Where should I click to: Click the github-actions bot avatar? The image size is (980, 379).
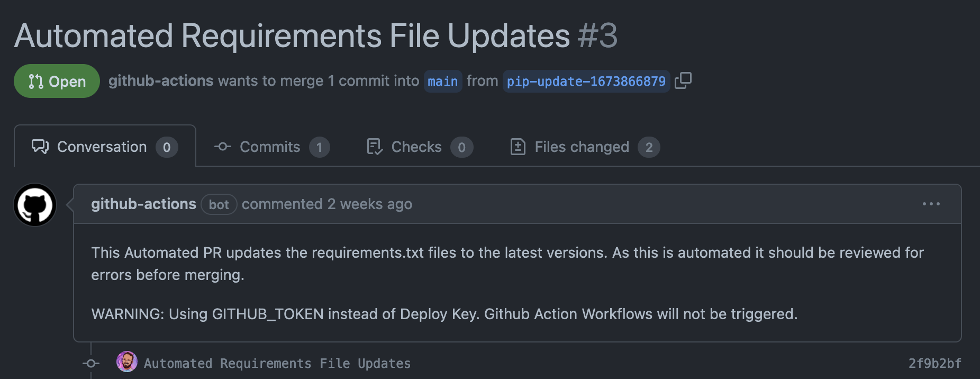pyautogui.click(x=34, y=204)
